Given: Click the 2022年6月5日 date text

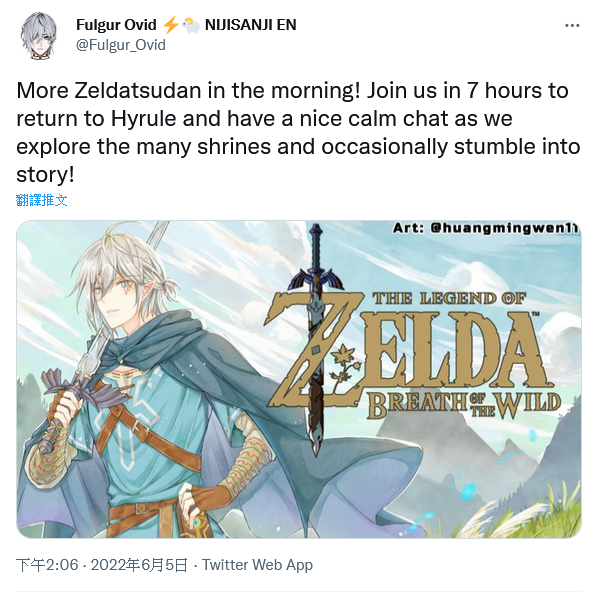Looking at the screenshot, I should point(139,565).
